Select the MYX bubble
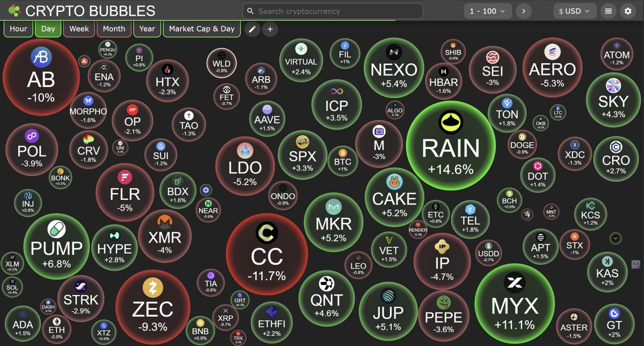644x346 pixels. (x=515, y=303)
